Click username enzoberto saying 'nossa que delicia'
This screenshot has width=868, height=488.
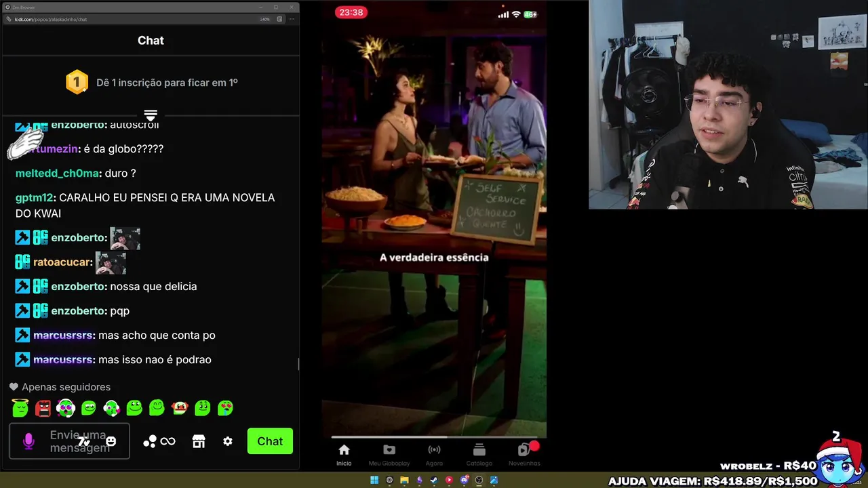(x=79, y=287)
